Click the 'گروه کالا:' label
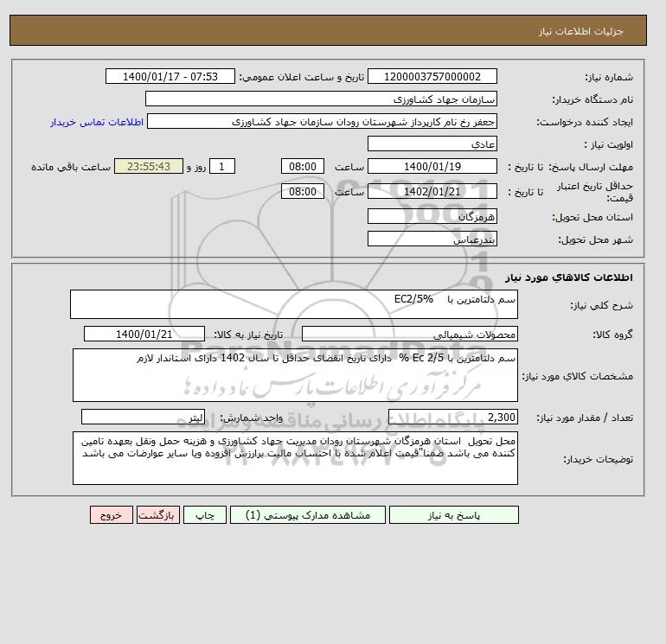 (x=612, y=335)
